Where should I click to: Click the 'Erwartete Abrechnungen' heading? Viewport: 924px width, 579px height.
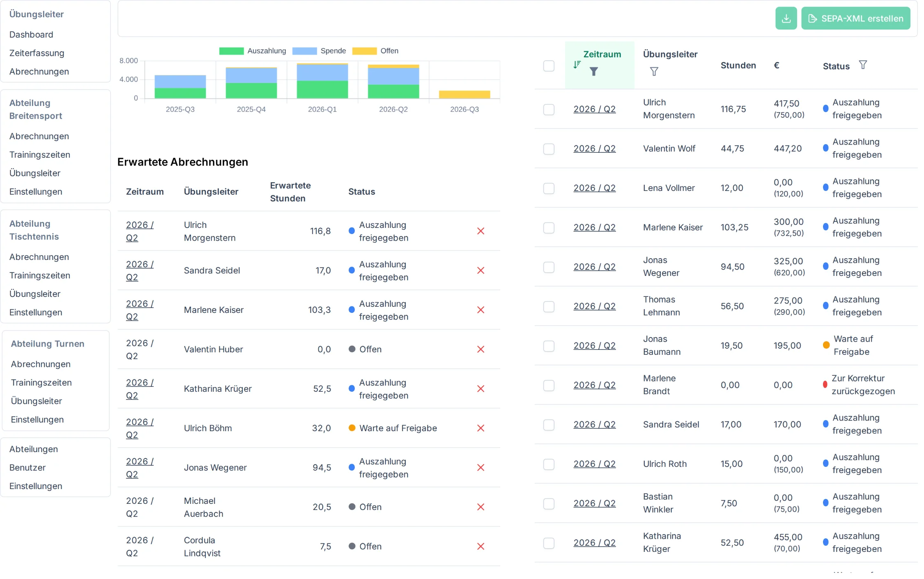pos(183,162)
